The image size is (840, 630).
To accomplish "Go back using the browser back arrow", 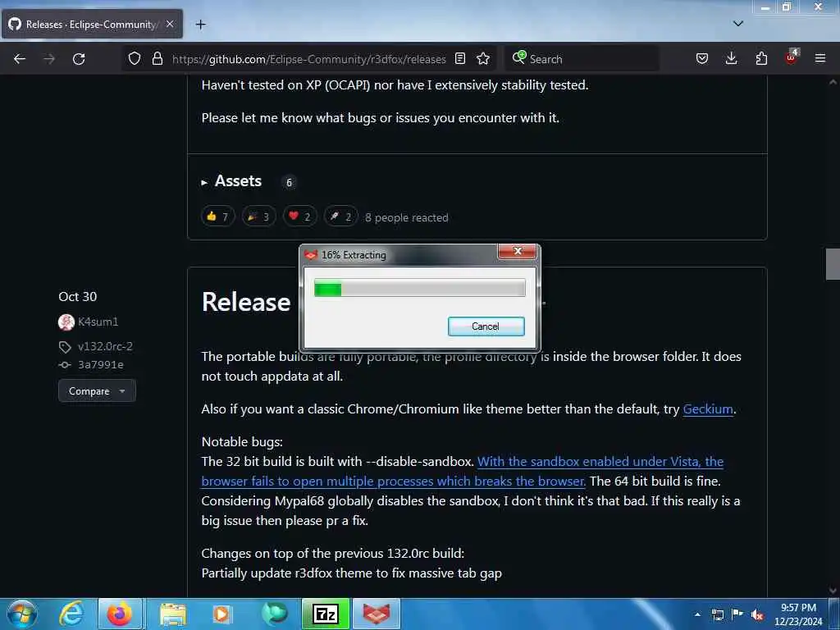I will tap(20, 59).
